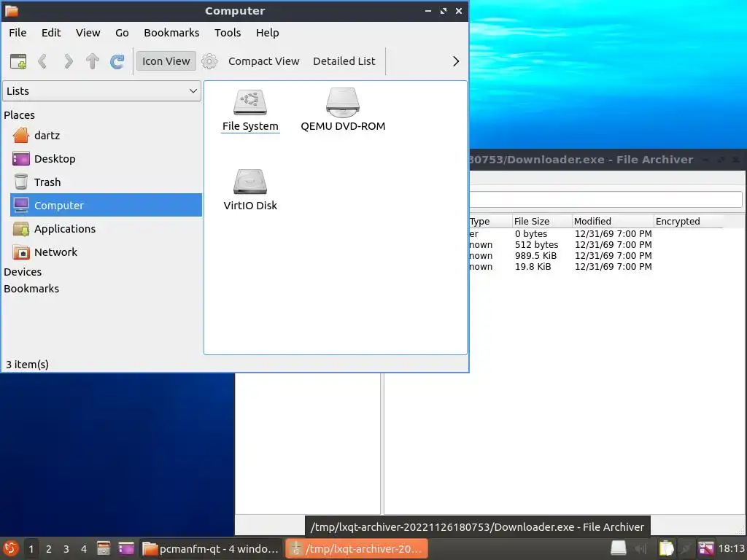747x560 pixels.
Task: Open the Help menu
Action: (x=267, y=33)
